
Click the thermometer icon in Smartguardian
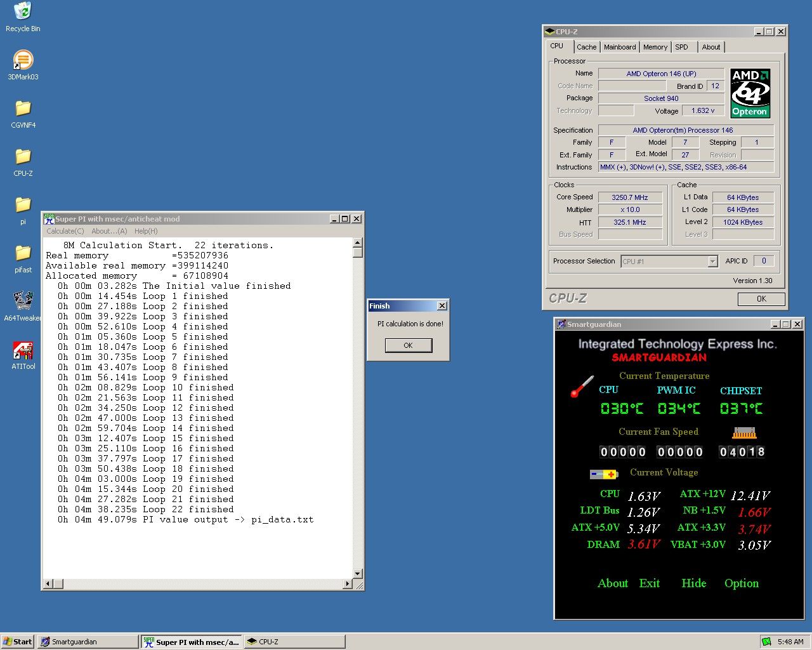582,386
